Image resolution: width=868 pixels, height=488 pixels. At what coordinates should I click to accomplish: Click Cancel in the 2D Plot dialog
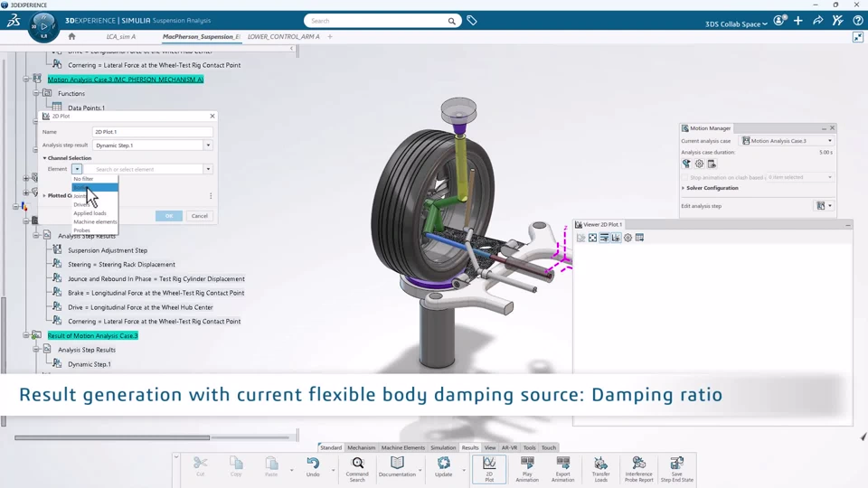coord(199,216)
